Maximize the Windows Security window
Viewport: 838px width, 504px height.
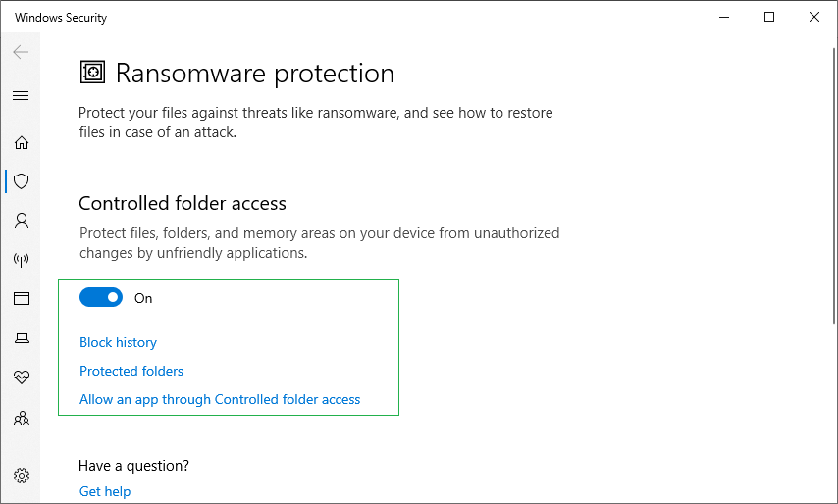769,17
